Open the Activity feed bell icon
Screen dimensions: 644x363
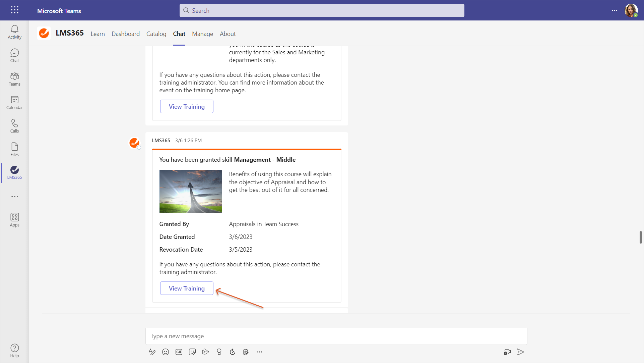14,32
